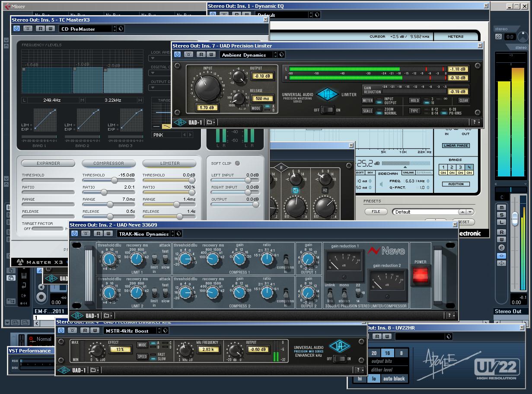Open MSTR-4kHz Boost preset dropdown

(159, 330)
